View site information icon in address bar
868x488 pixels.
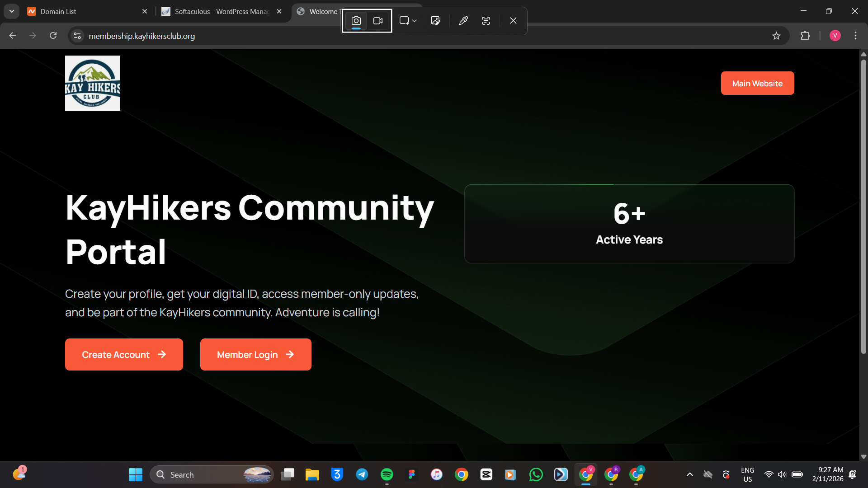77,36
